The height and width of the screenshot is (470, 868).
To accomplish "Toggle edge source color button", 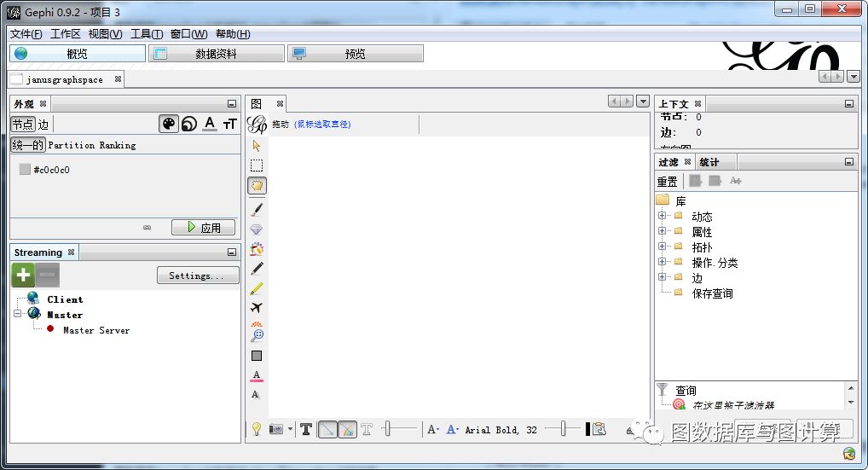I will pos(347,429).
